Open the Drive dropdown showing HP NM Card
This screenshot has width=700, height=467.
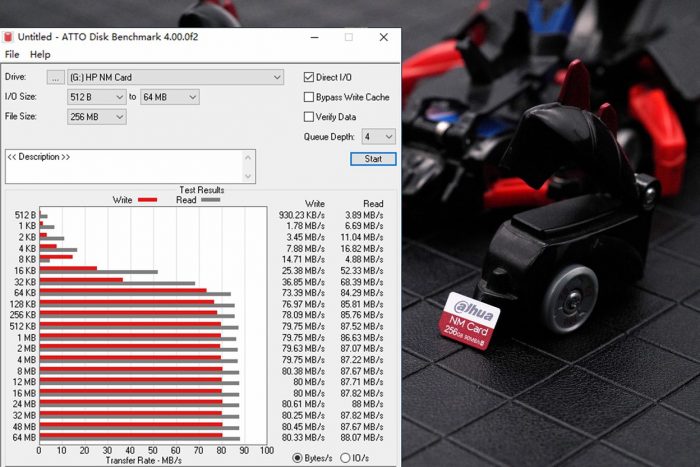click(x=176, y=77)
